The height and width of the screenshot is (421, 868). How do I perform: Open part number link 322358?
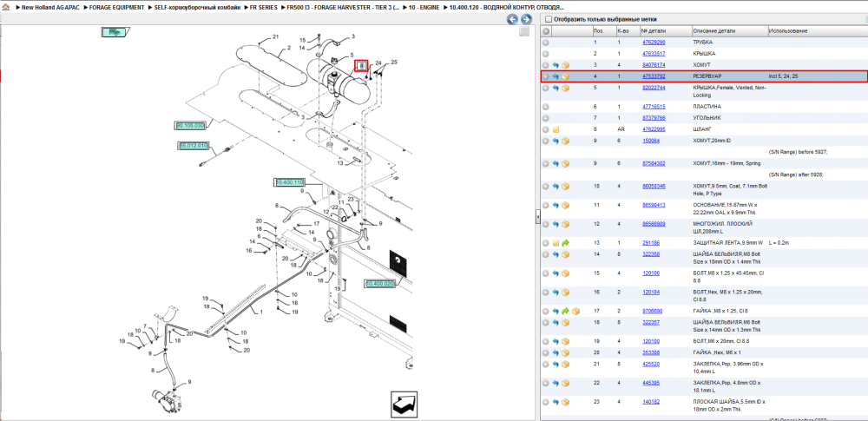coord(650,254)
